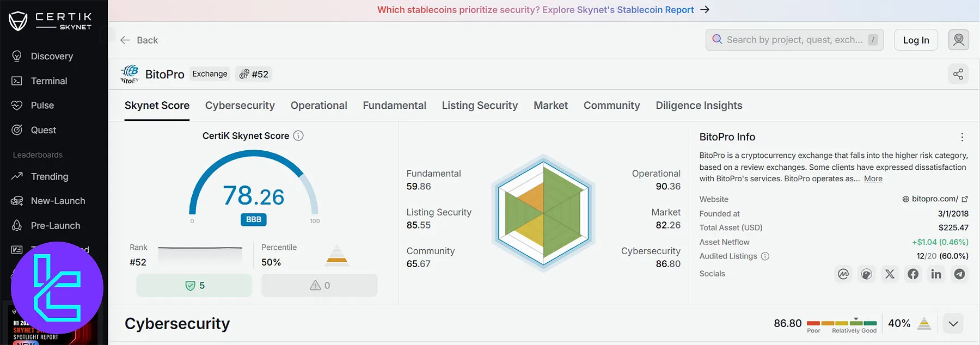Open Trending leaderboard
Image resolution: width=980 pixels, height=345 pixels.
pos(50,176)
